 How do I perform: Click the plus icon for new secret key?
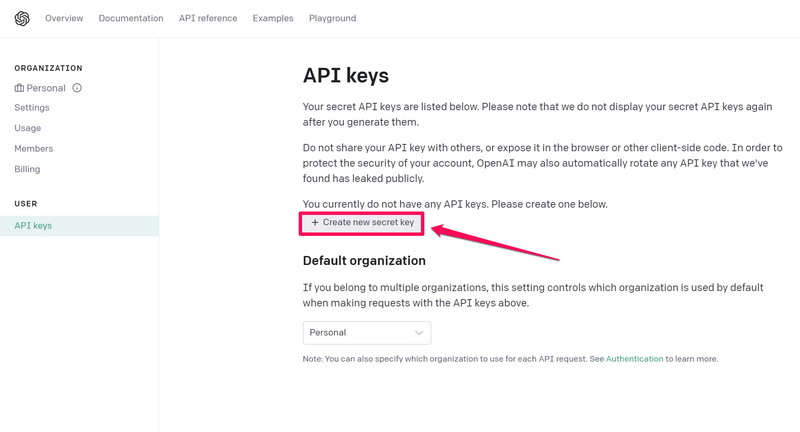pos(315,223)
